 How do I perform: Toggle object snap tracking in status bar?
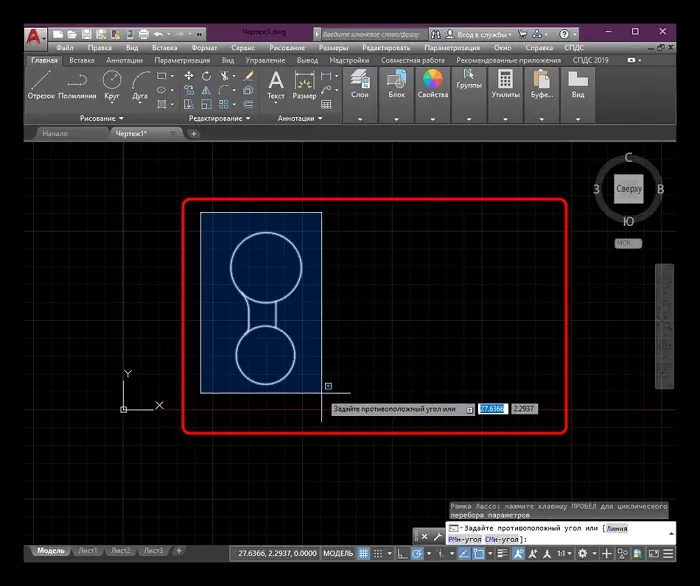tap(464, 554)
